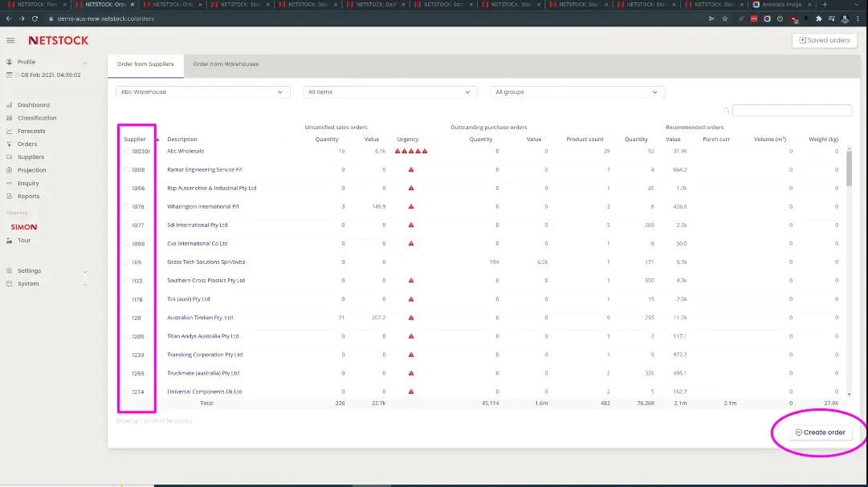Click the Supplier column sort arrow
Image resolution: width=868 pixels, height=487 pixels.
(x=157, y=139)
